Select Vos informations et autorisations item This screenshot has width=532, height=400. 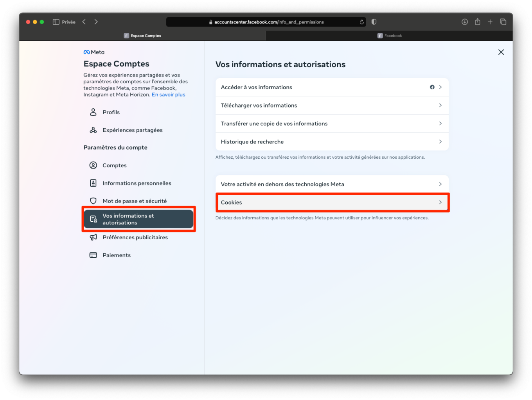138,219
